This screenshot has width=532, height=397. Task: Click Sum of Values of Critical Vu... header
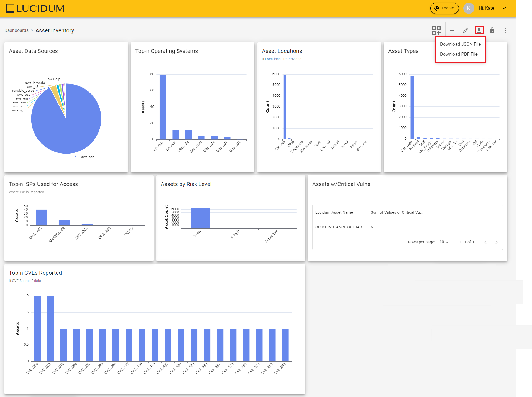(397, 212)
